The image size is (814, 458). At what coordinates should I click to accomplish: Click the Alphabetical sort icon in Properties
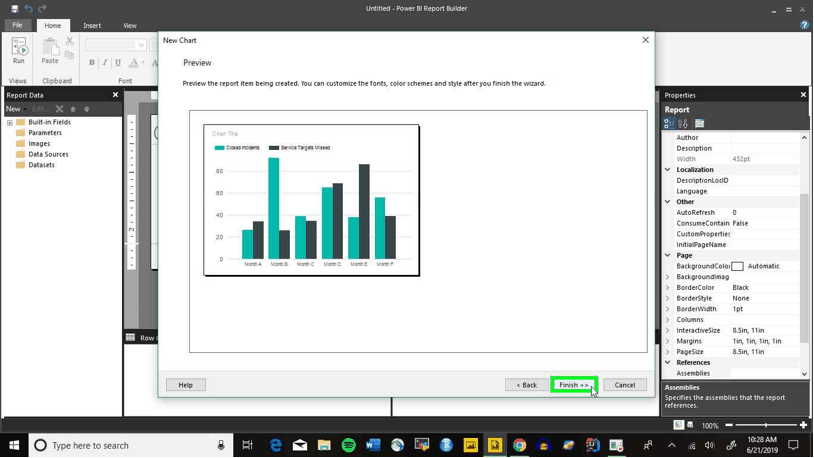[x=683, y=123]
